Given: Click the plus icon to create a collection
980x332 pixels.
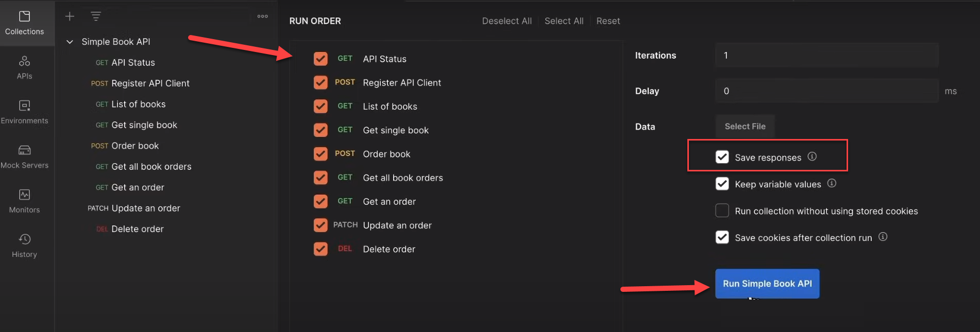Looking at the screenshot, I should (x=70, y=16).
